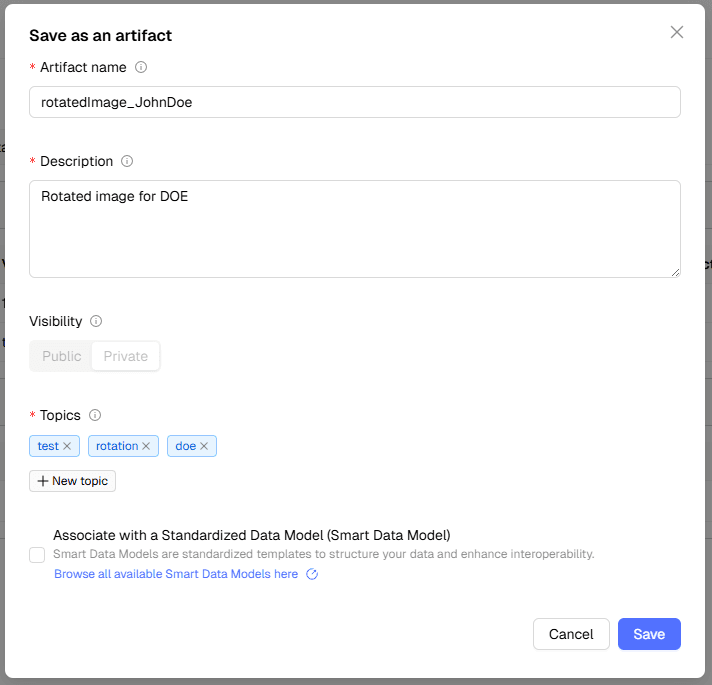Click inside the Description text area
Viewport: 712px width, 685px height.
(x=354, y=228)
